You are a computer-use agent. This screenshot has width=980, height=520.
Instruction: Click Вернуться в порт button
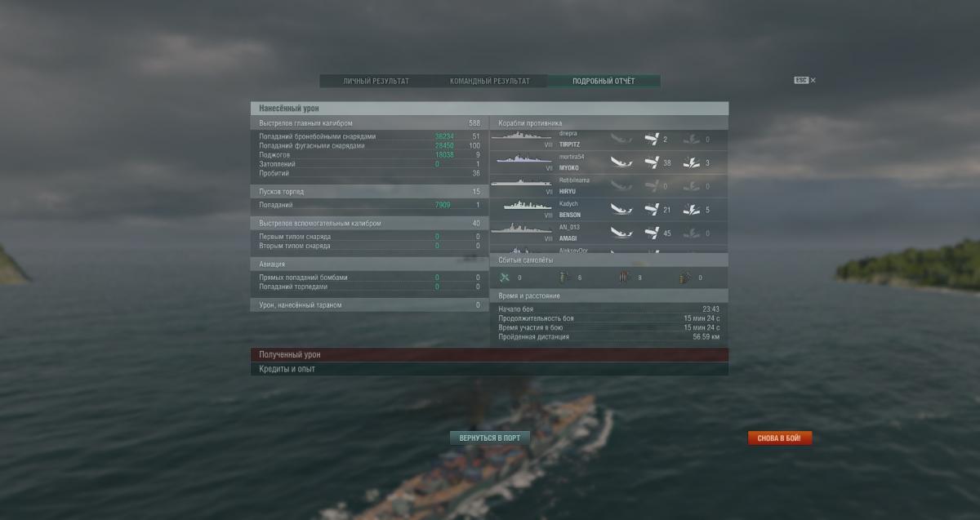[490, 438]
